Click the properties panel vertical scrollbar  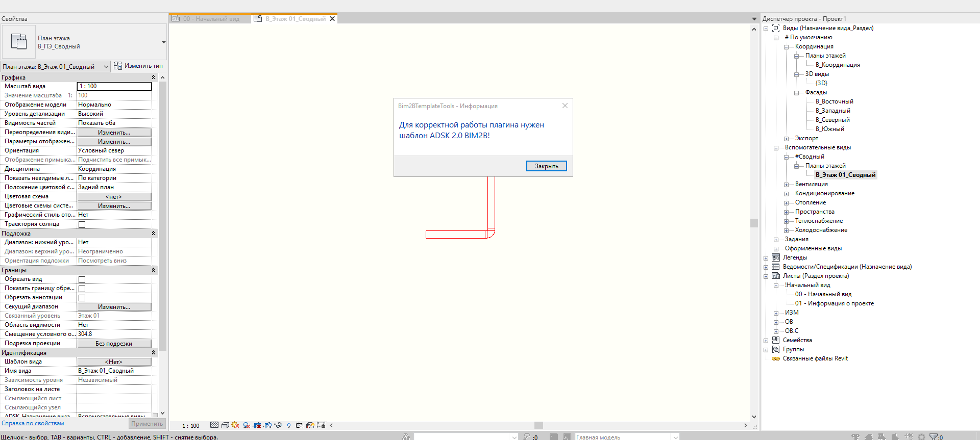(162, 214)
